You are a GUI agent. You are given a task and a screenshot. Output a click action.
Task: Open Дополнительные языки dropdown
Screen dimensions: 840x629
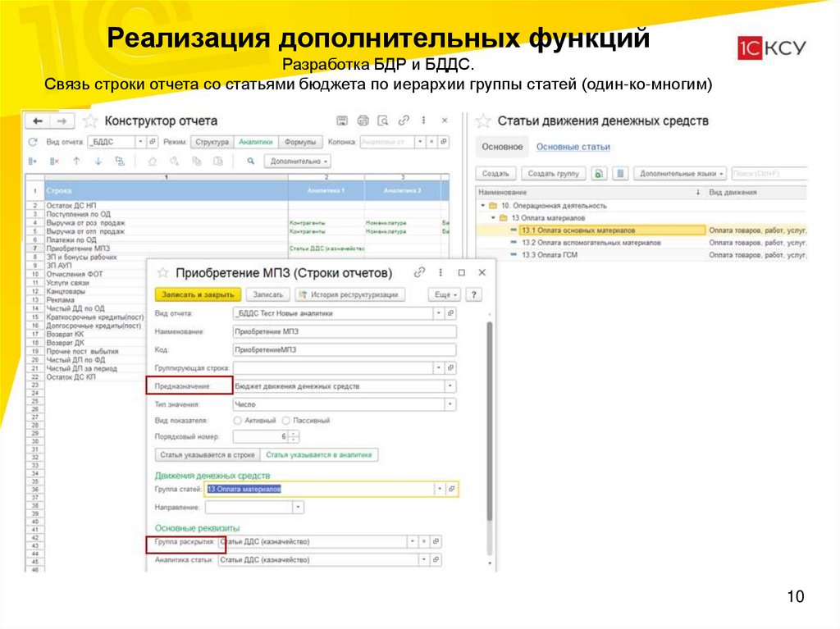tap(680, 174)
